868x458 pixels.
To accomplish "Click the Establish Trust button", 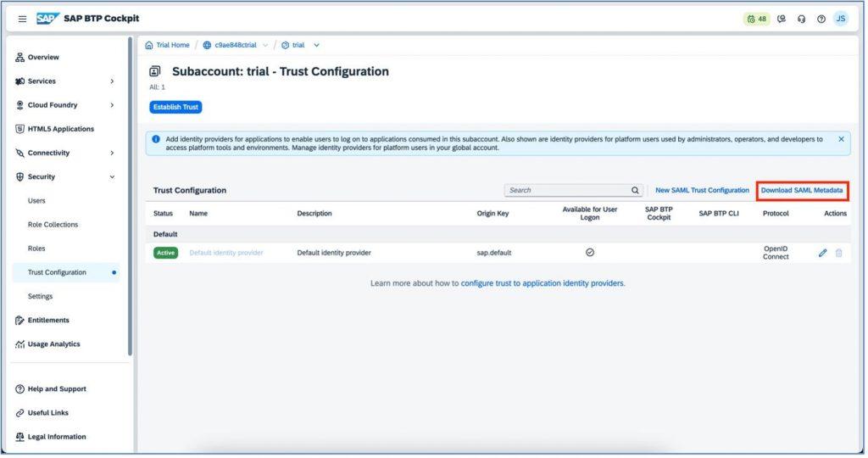I will 176,108.
